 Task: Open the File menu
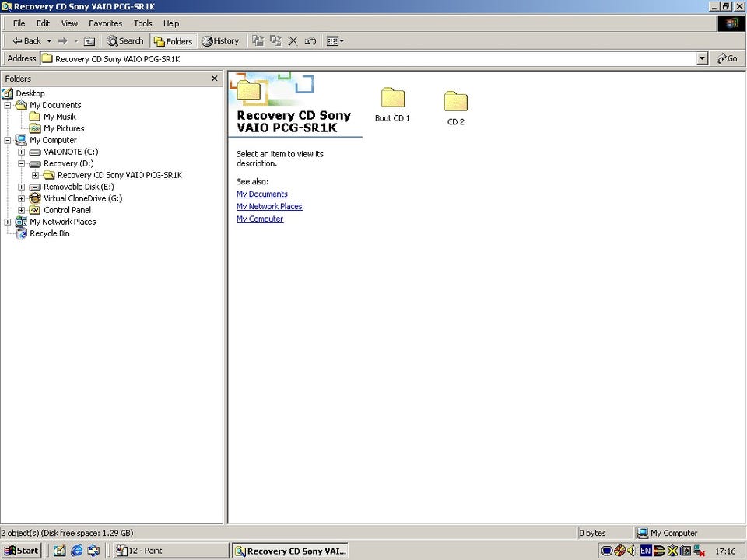click(19, 23)
